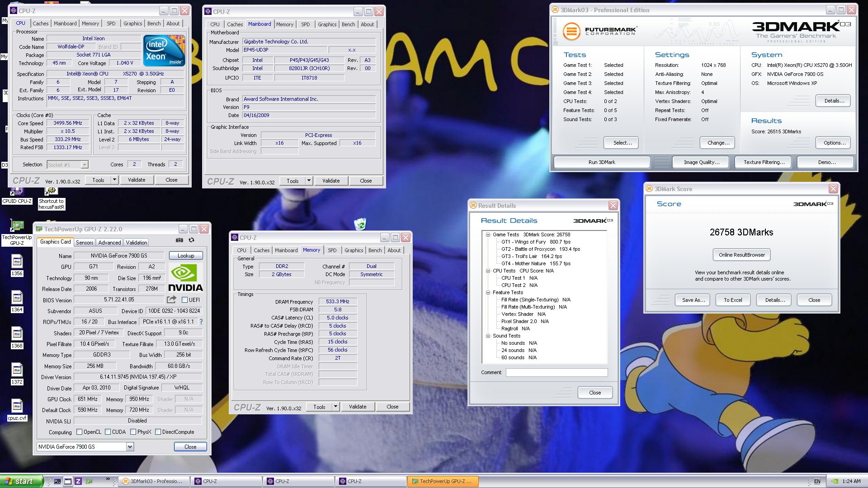Collapse the Feature Tests tree node
Screen dimensions: 868x488
point(488,292)
